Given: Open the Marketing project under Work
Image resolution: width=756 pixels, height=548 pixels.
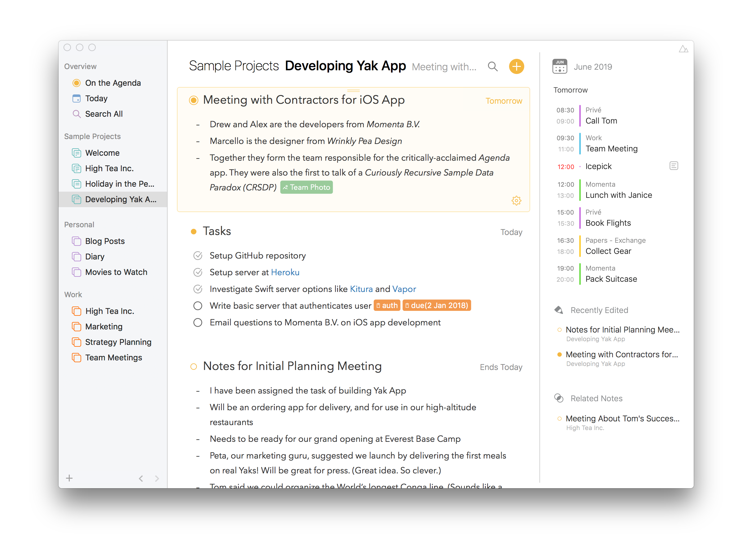Looking at the screenshot, I should [x=113, y=326].
